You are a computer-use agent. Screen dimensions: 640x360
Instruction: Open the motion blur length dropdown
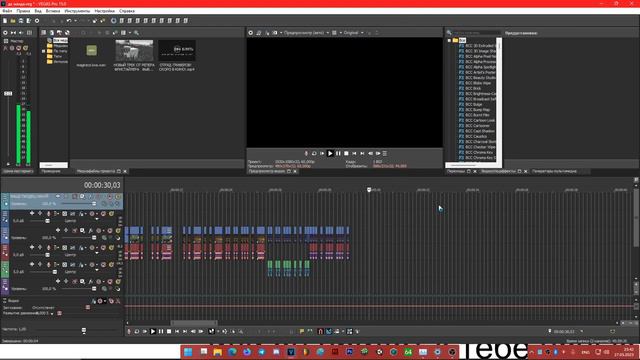[x=52, y=313]
